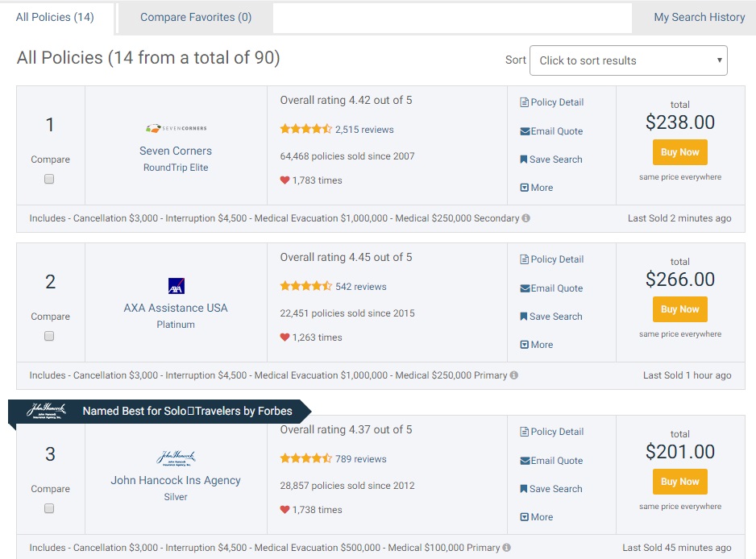
Task: Open the AXA Assistance USA company link
Action: tap(176, 308)
